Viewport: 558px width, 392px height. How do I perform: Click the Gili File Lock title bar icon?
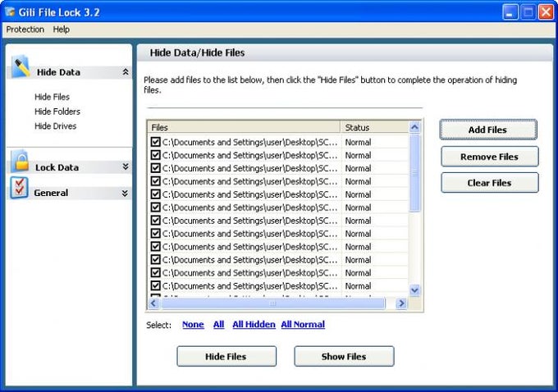click(x=10, y=11)
